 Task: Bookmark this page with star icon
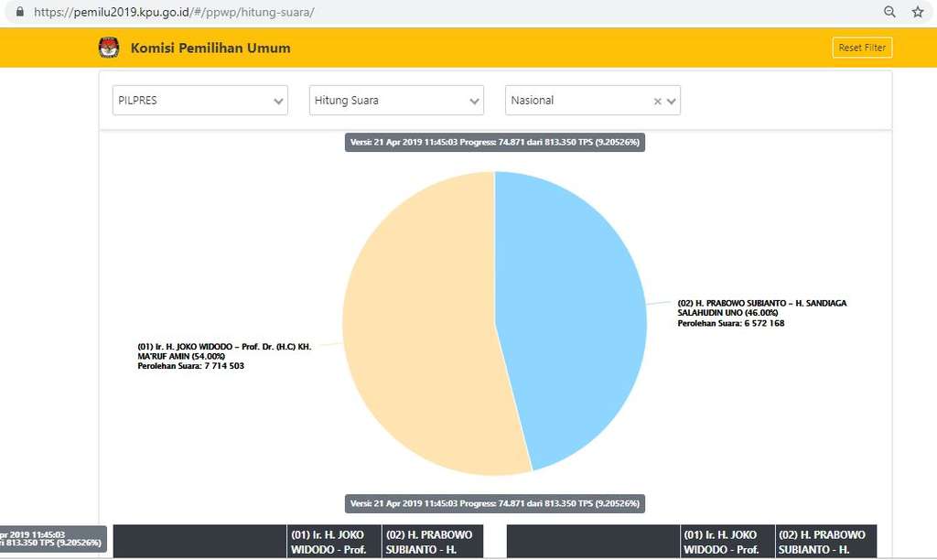click(x=918, y=13)
